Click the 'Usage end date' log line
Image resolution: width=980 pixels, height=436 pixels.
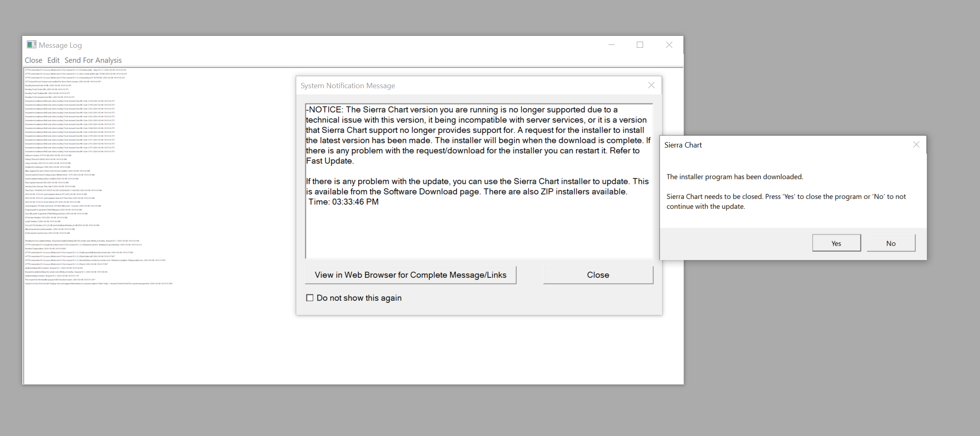click(48, 163)
